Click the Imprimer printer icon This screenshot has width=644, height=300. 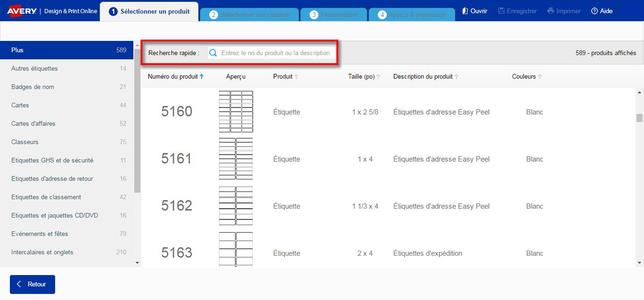pyautogui.click(x=551, y=11)
